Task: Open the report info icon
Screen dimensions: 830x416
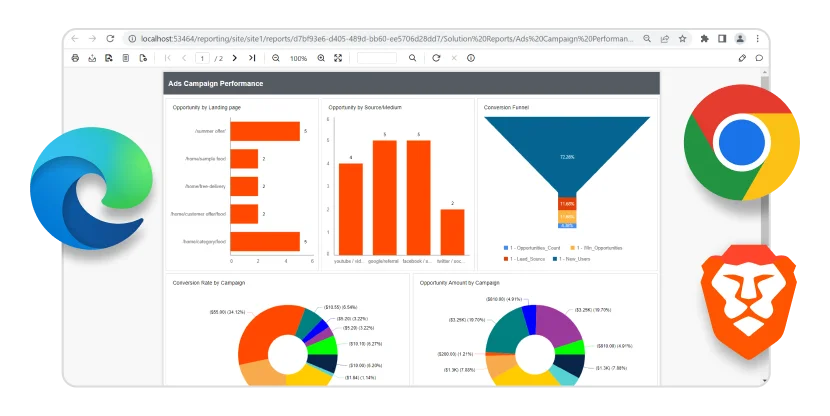Action: point(471,58)
